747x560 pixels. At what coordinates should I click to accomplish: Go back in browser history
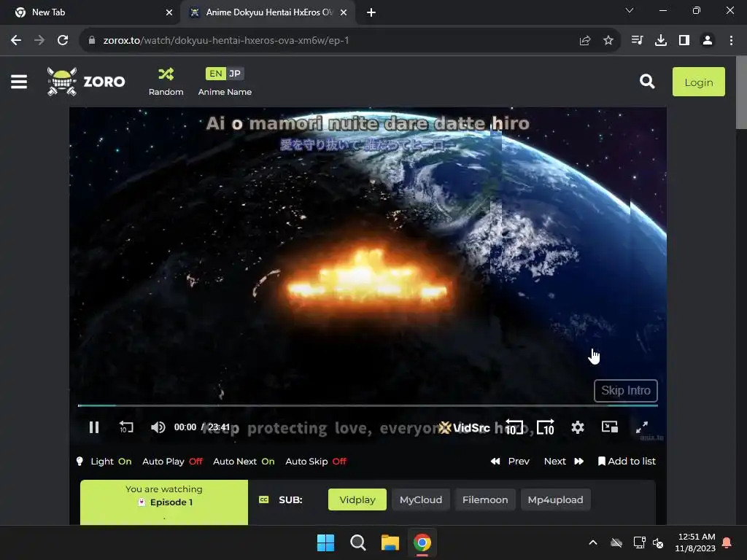16,41
